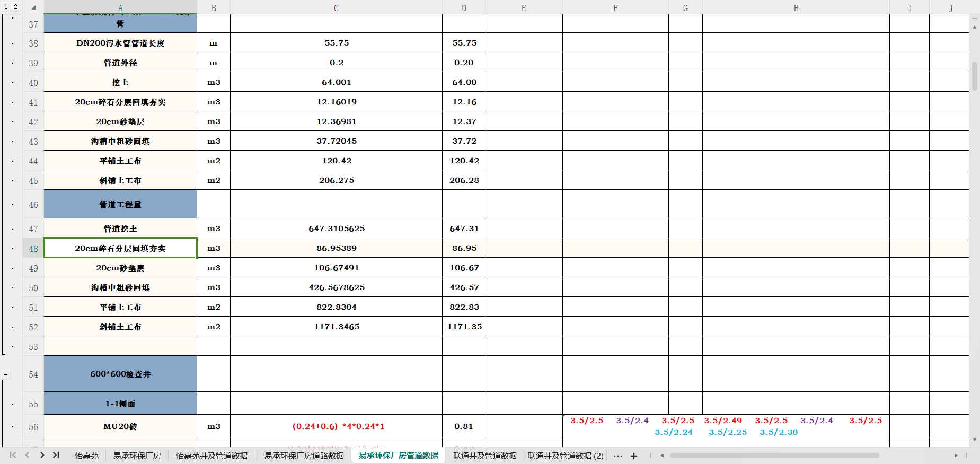Click vertical scrollbar down arrow

[x=974, y=440]
